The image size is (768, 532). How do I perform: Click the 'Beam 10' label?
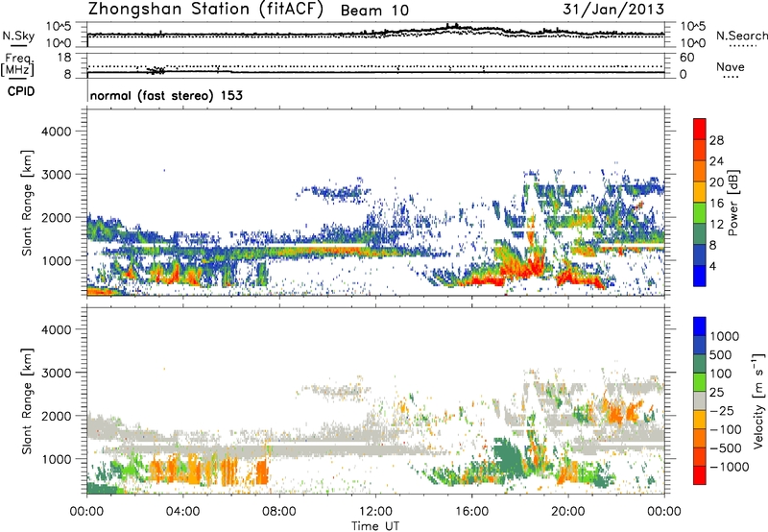(x=374, y=11)
